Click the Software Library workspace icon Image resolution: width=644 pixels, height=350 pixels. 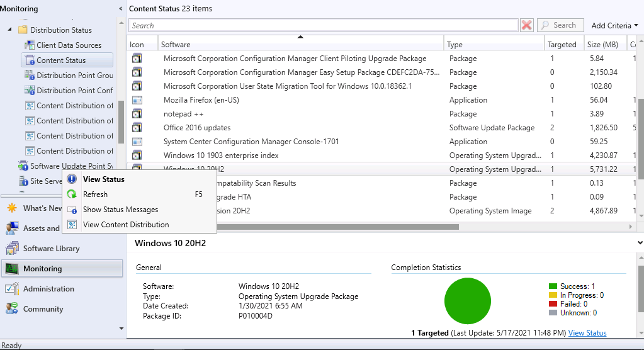(x=12, y=249)
